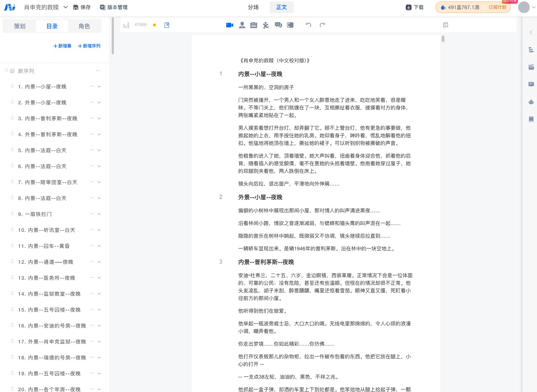Open the statistics bar-chart icon
537x392 pixels.
pyautogui.click(x=126, y=25)
